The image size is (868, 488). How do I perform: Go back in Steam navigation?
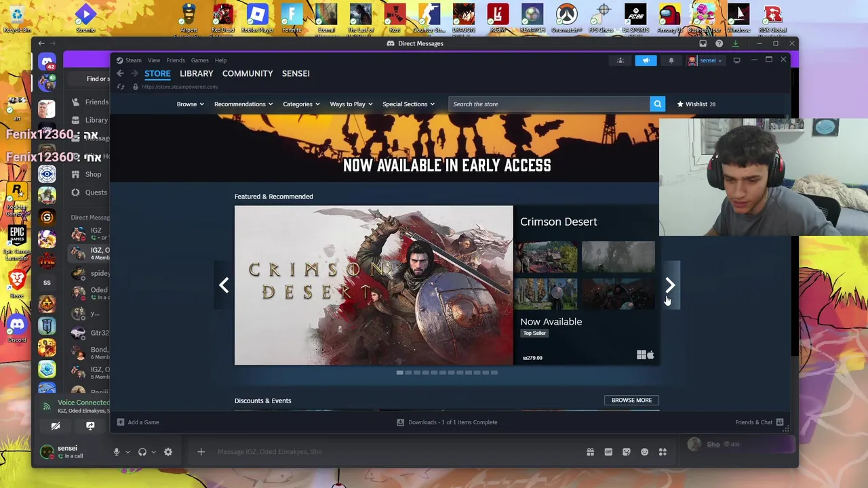pos(120,73)
